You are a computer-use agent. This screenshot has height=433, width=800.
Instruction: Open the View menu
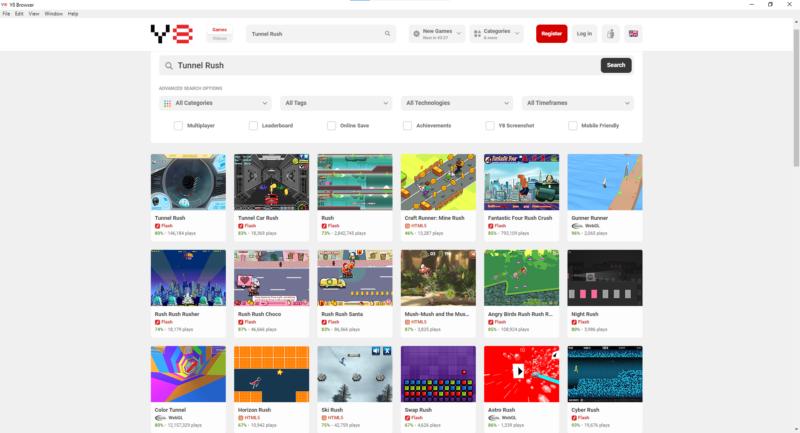[x=34, y=14]
